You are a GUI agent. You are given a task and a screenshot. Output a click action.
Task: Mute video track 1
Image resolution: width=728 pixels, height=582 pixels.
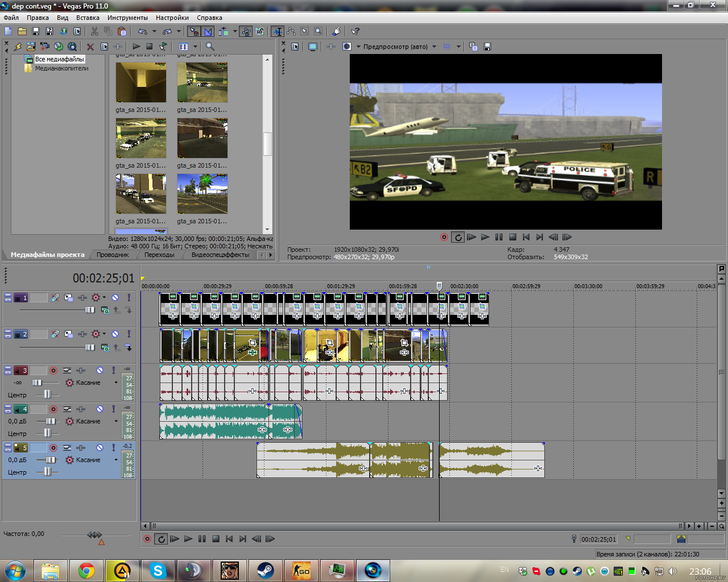[x=115, y=298]
